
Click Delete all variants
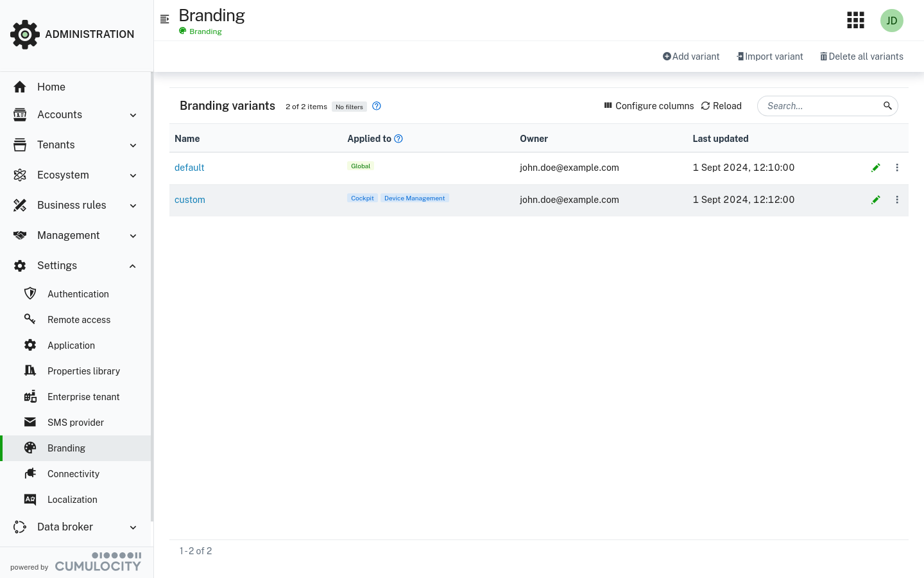click(x=862, y=57)
